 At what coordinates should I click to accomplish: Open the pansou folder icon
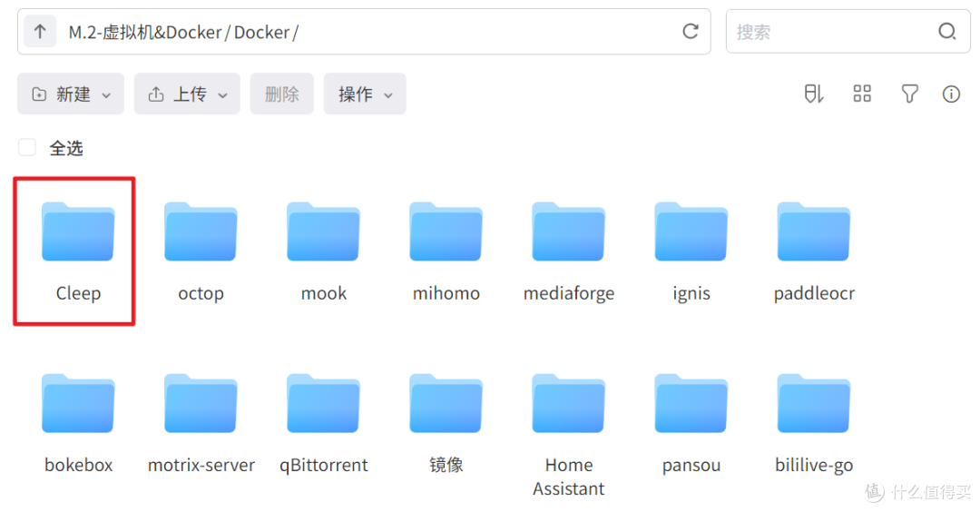(691, 403)
